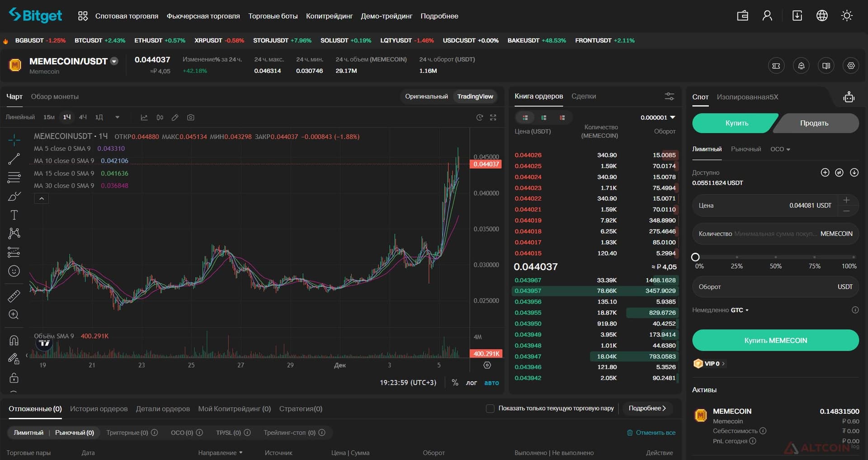Viewport: 868px width, 460px height.
Task: Select the trend line drawing tool
Action: coord(14,159)
